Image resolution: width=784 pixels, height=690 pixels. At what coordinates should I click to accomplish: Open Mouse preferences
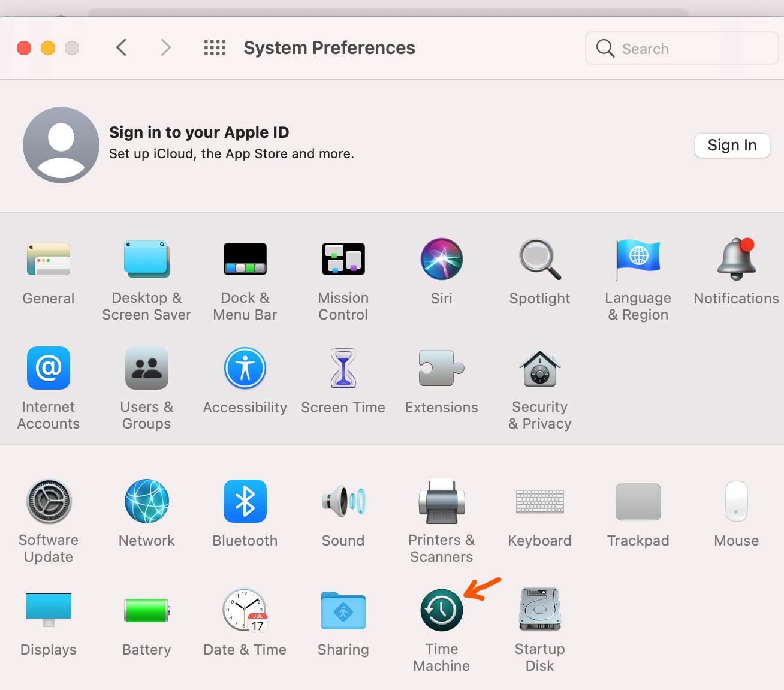[x=737, y=501]
